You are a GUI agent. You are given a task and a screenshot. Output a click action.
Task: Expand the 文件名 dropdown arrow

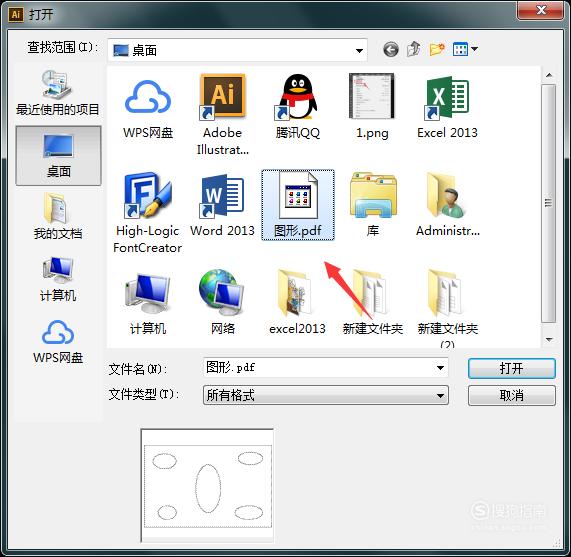pos(440,368)
